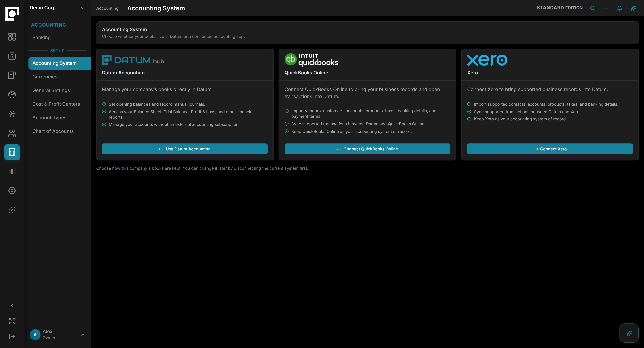Open notifications bell icon
This screenshot has width=644, height=348.
point(620,8)
